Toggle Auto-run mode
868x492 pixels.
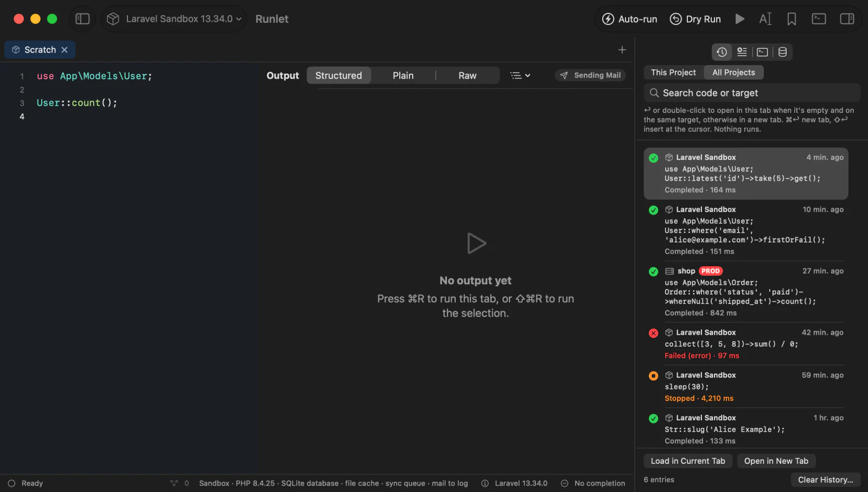[x=630, y=19]
